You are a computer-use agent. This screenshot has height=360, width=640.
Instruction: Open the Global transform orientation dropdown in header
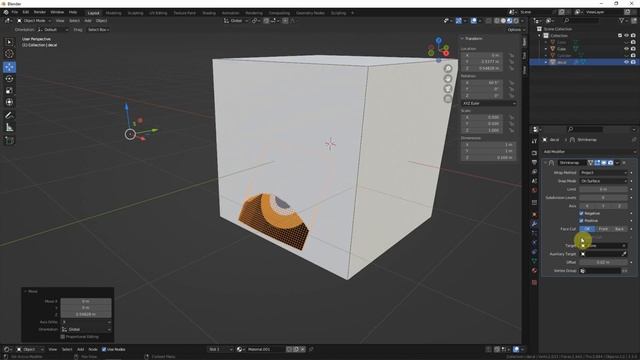click(x=236, y=20)
